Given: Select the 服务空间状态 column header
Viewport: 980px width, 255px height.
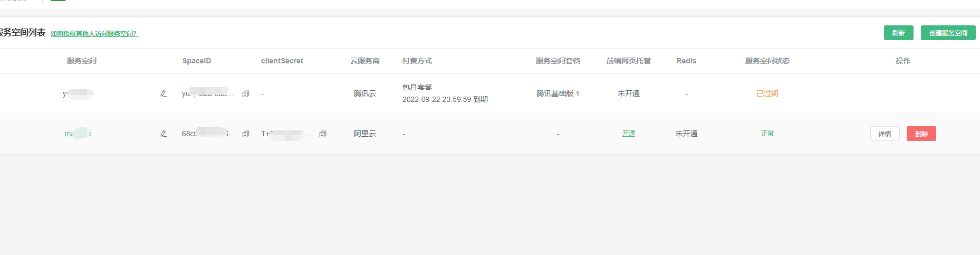Looking at the screenshot, I should tap(767, 61).
